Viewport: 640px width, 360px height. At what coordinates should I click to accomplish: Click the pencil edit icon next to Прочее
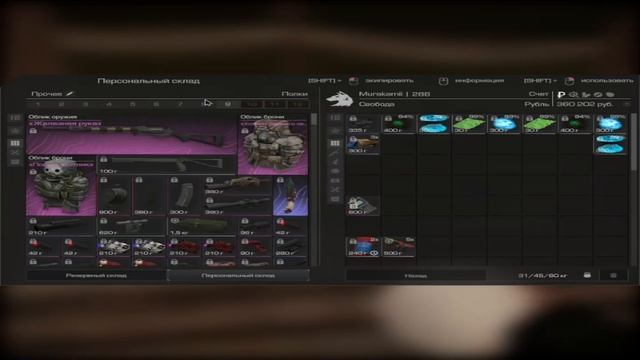70,94
